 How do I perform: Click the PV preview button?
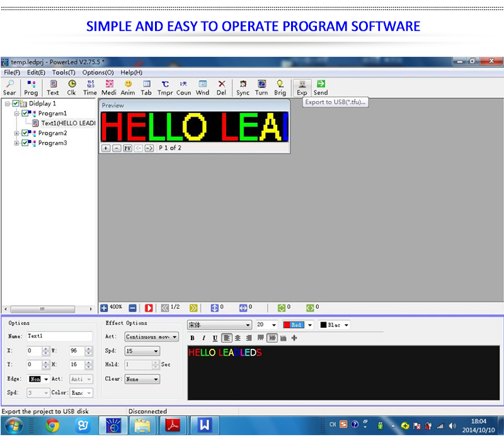point(128,148)
